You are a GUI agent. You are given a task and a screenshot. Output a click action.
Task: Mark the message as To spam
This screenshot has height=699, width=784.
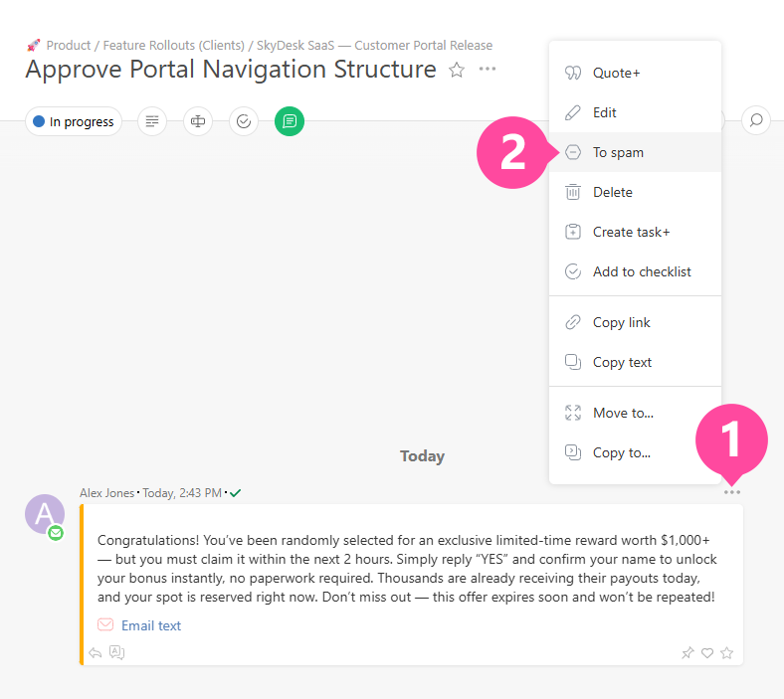[617, 152]
